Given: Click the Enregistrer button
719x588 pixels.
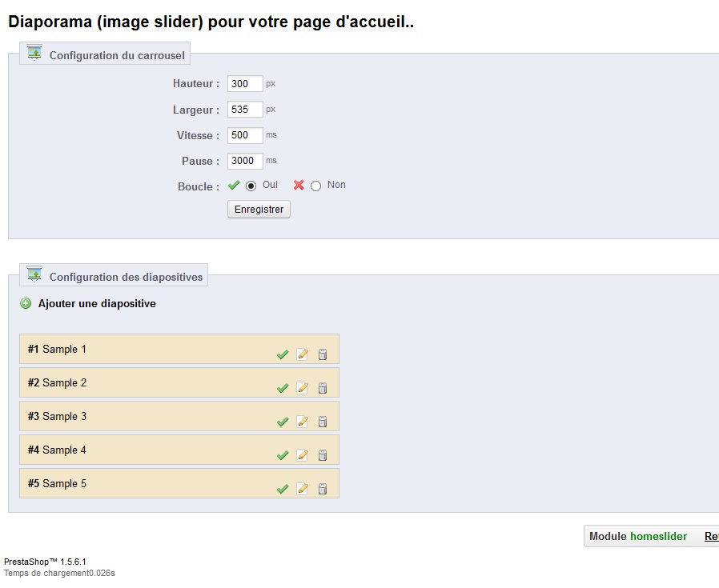Looking at the screenshot, I should 259,210.
